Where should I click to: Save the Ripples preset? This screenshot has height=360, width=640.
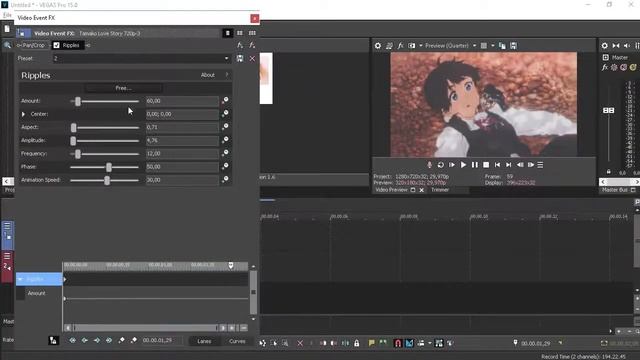(x=240, y=59)
